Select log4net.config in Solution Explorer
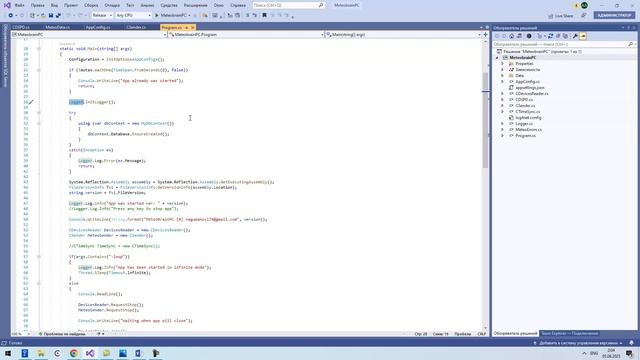Screen dimensions: 640x360 click(528, 118)
